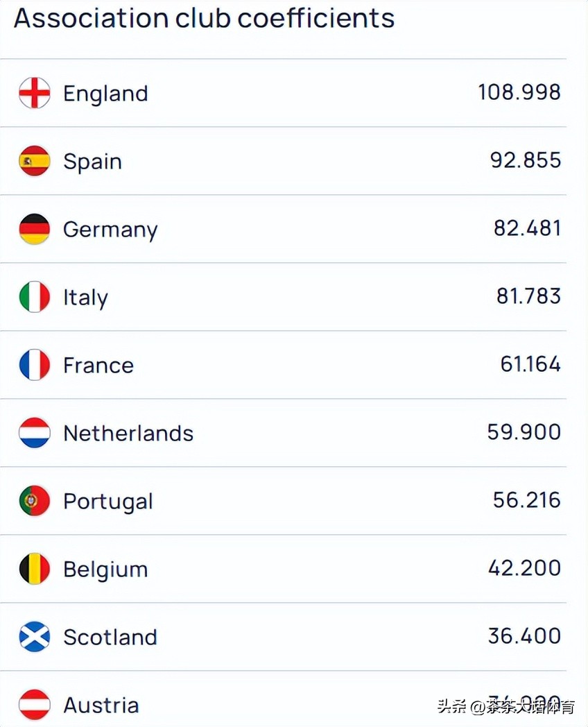Screen dimensions: 588x727
Task: Click the Association club coefficients heading
Action: tap(204, 19)
